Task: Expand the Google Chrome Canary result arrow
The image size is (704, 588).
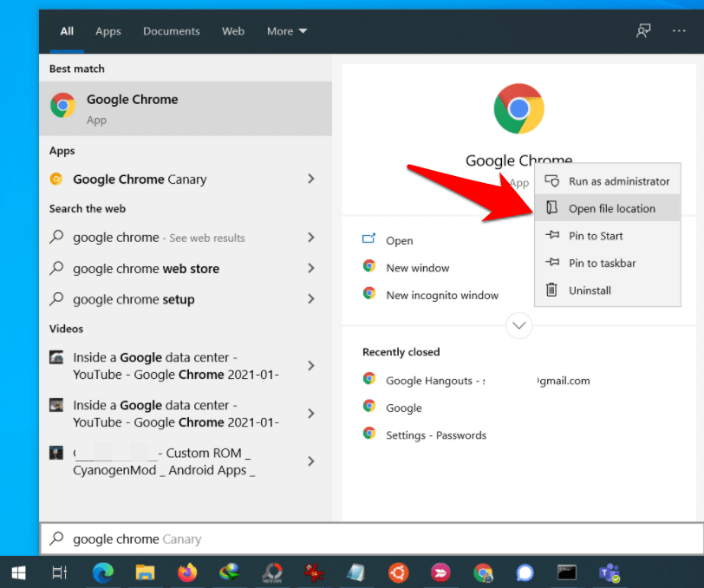Action: tap(310, 180)
